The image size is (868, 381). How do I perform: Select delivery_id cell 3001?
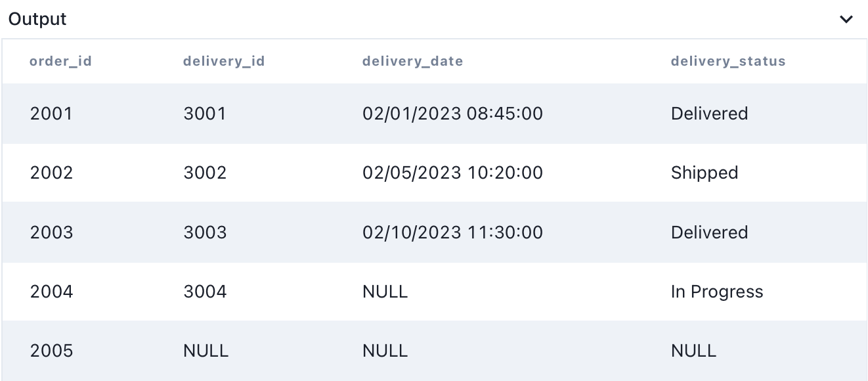pyautogui.click(x=205, y=114)
